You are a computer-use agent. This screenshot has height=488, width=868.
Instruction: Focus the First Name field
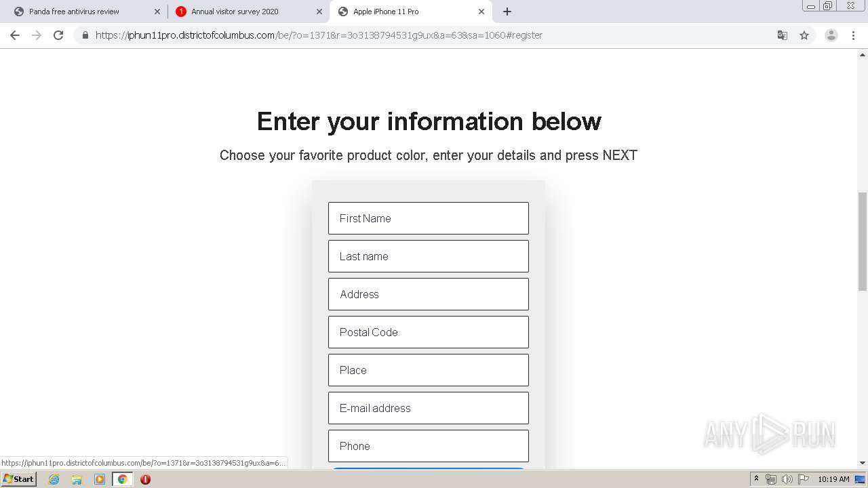429,218
